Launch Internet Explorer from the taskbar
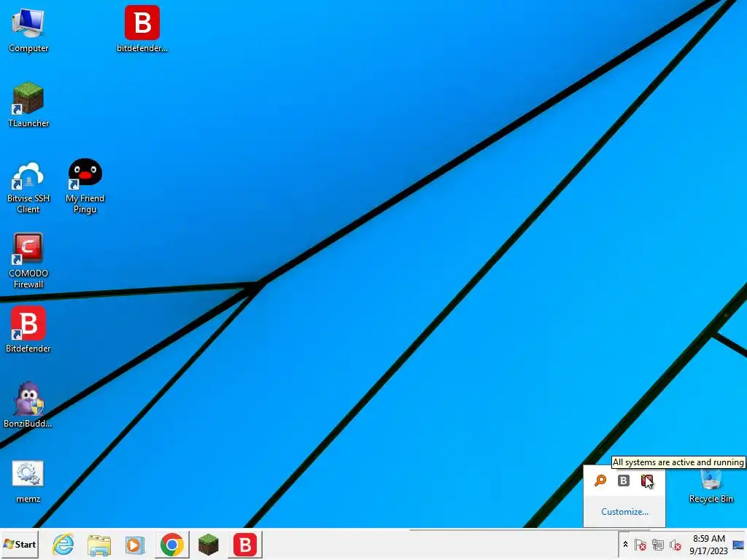The height and width of the screenshot is (560, 747). [63, 544]
